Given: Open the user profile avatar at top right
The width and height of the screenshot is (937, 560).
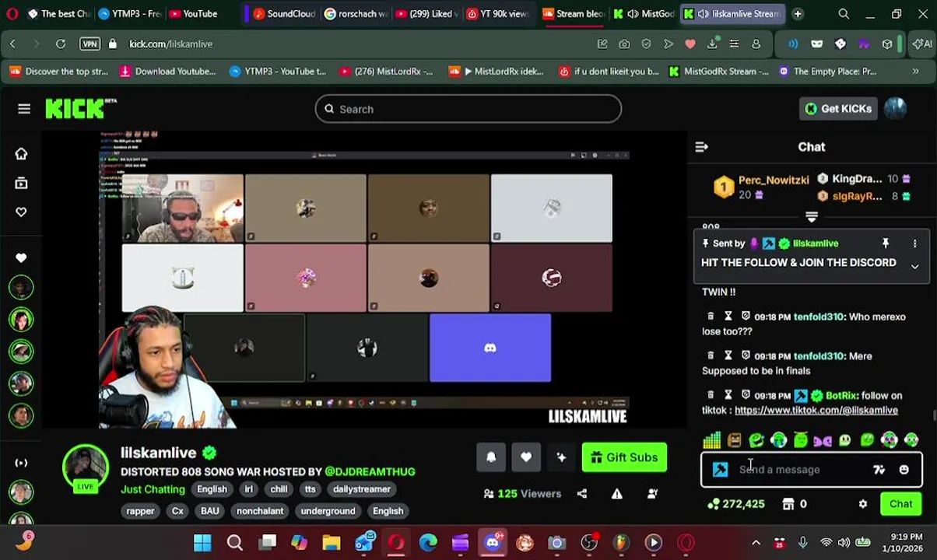Looking at the screenshot, I should [896, 109].
